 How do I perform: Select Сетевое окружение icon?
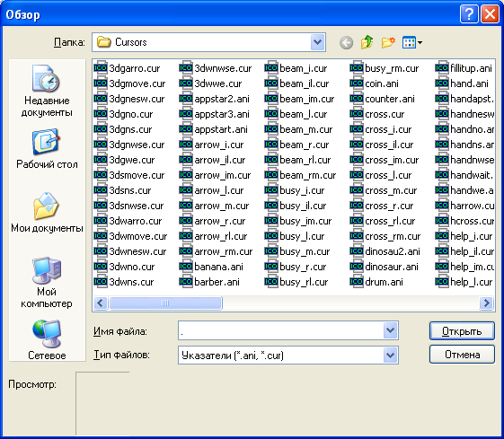pyautogui.click(x=47, y=339)
